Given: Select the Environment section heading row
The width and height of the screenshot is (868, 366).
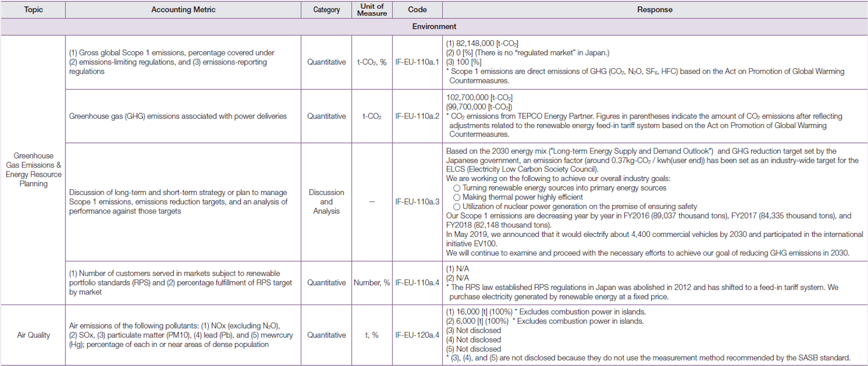Looking at the screenshot, I should 434,26.
